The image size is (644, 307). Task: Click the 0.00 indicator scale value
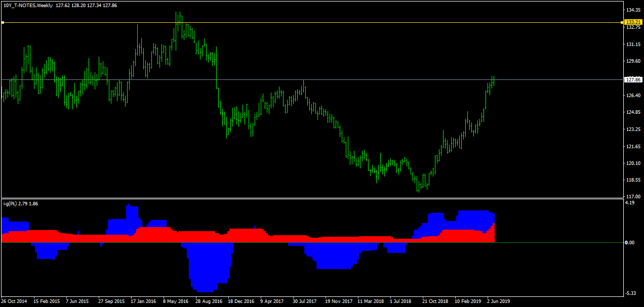(x=630, y=243)
